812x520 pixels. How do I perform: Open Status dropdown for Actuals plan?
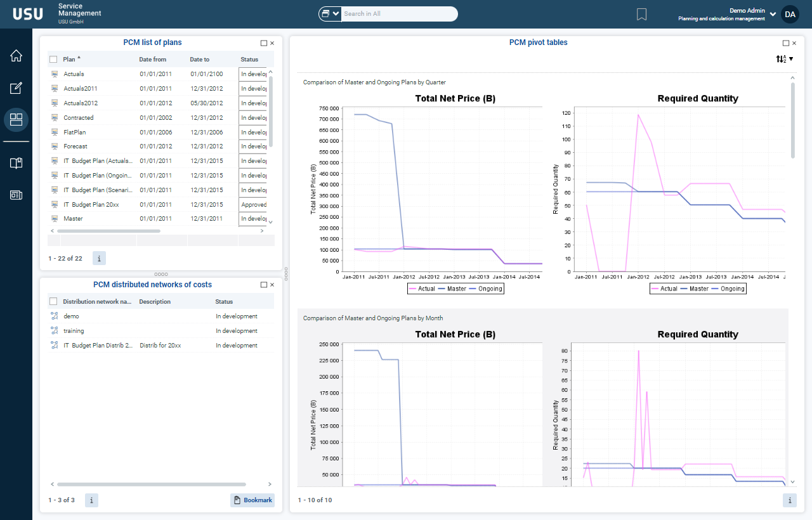click(x=253, y=74)
